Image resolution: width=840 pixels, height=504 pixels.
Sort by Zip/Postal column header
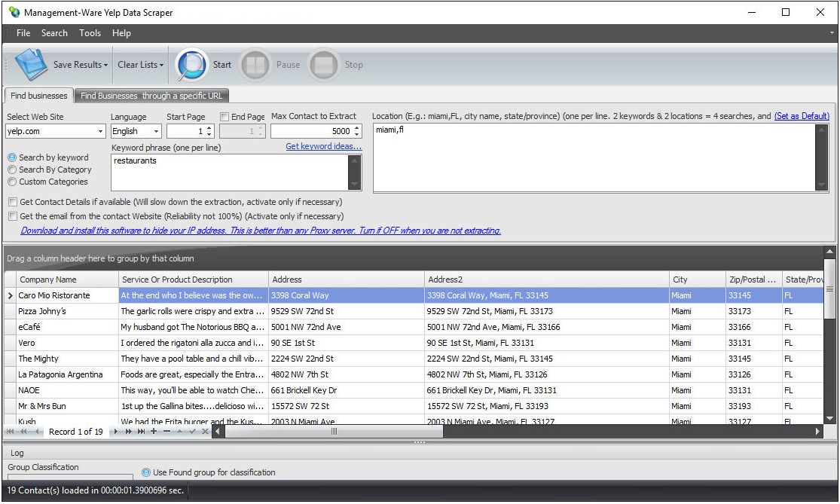coord(753,279)
